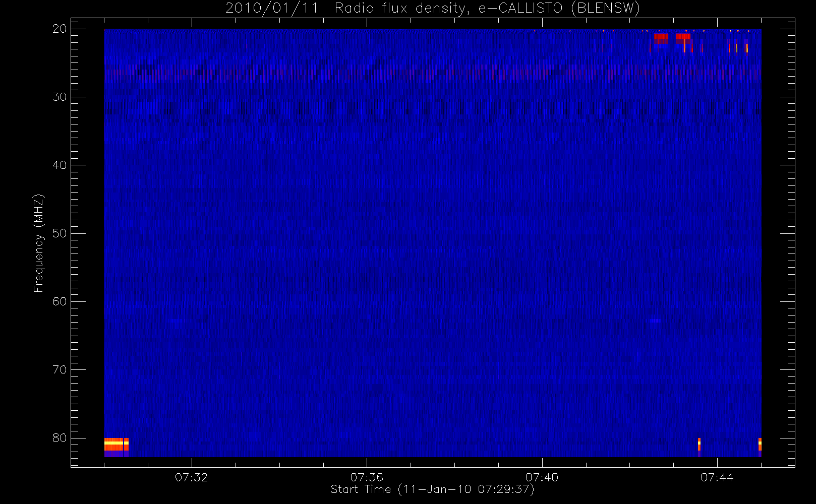Screen dimensions: 816x504
Task: Click the 07:40 time tick label
Action: point(542,477)
